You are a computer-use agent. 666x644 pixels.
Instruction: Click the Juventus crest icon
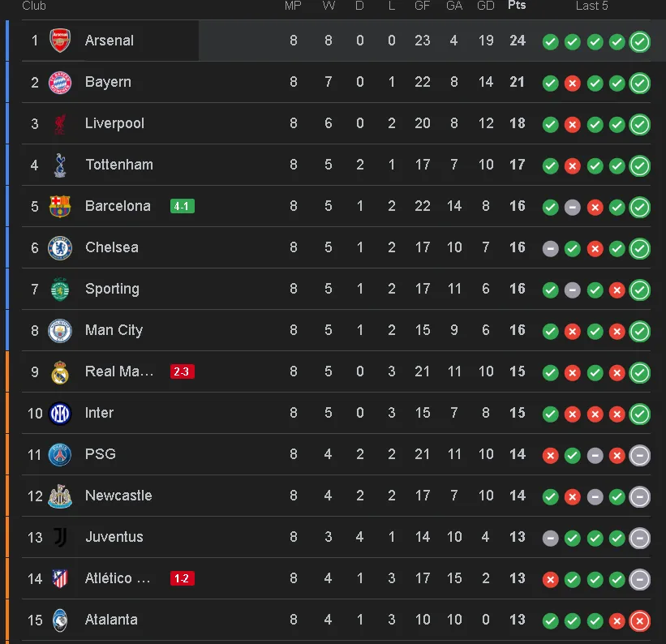[60, 537]
